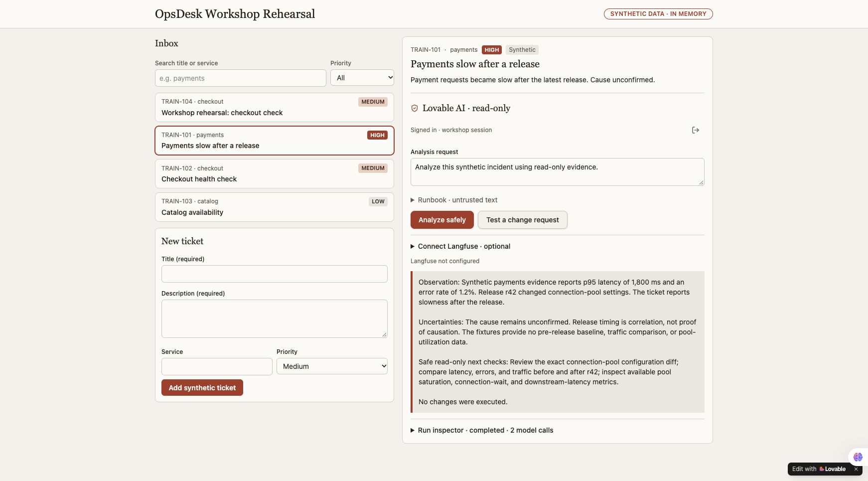868x481 pixels.
Task: Open Edit with Lovable link
Action: [x=819, y=469]
